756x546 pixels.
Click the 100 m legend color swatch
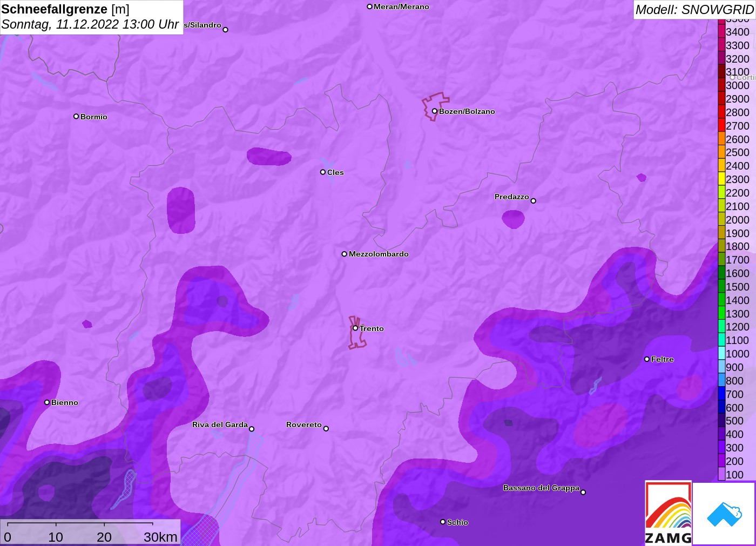click(x=721, y=474)
